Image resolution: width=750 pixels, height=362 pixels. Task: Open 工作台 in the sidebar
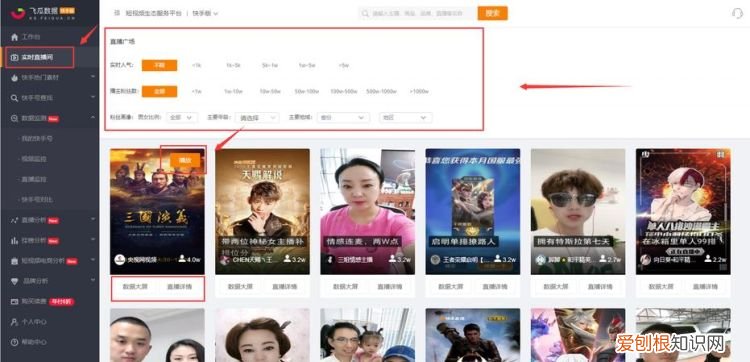(31, 37)
